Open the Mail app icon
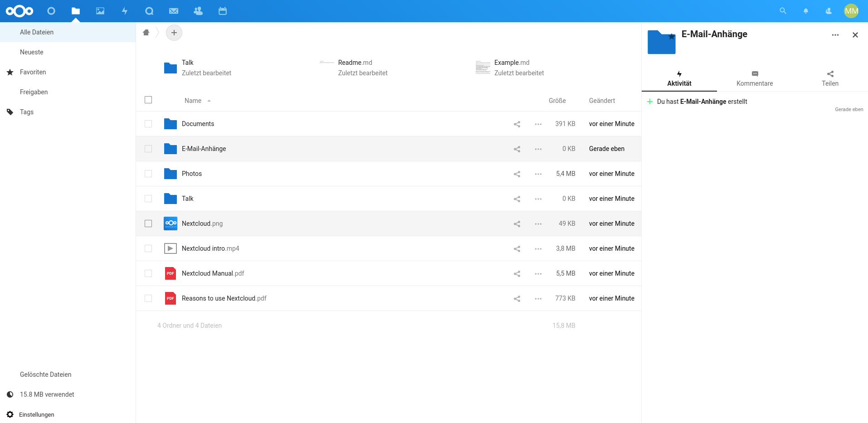The height and width of the screenshot is (423, 868). click(174, 11)
